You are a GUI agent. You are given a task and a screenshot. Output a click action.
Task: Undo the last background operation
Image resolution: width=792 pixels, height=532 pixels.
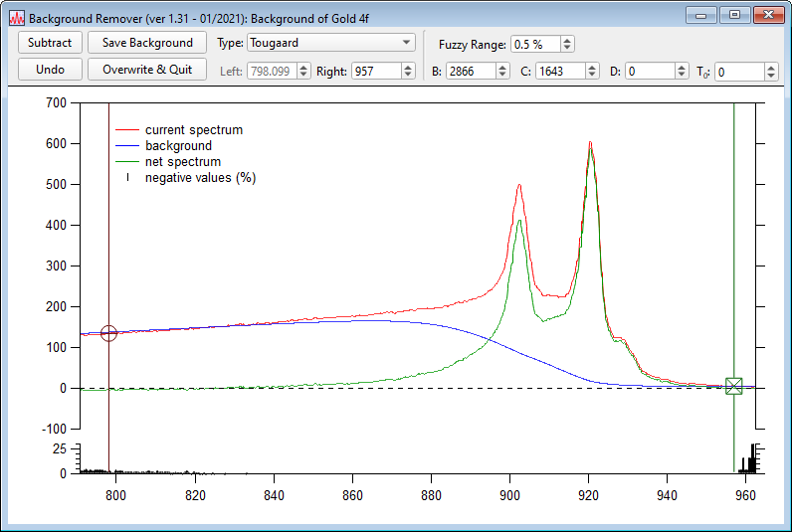[50, 70]
